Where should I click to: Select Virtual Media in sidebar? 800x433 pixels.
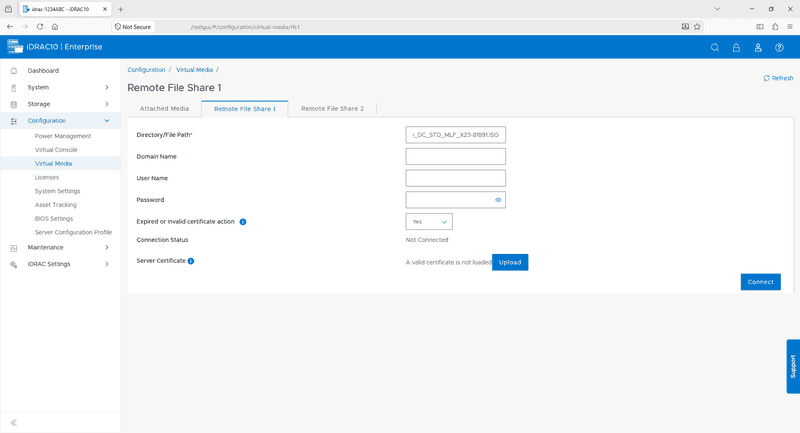53,164
